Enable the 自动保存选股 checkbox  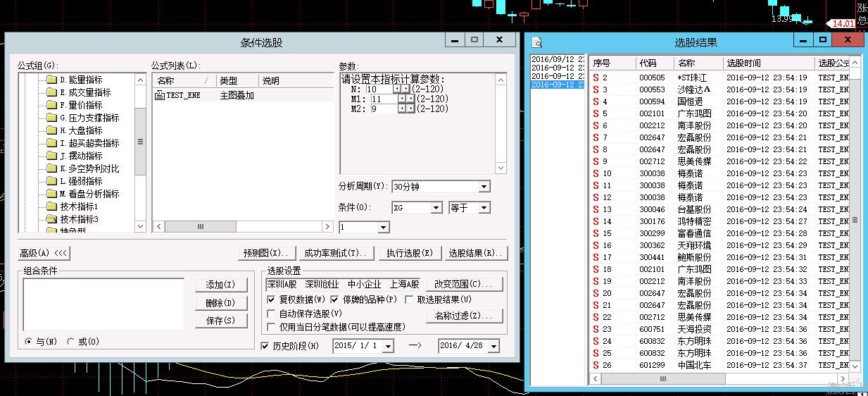pyautogui.click(x=272, y=314)
